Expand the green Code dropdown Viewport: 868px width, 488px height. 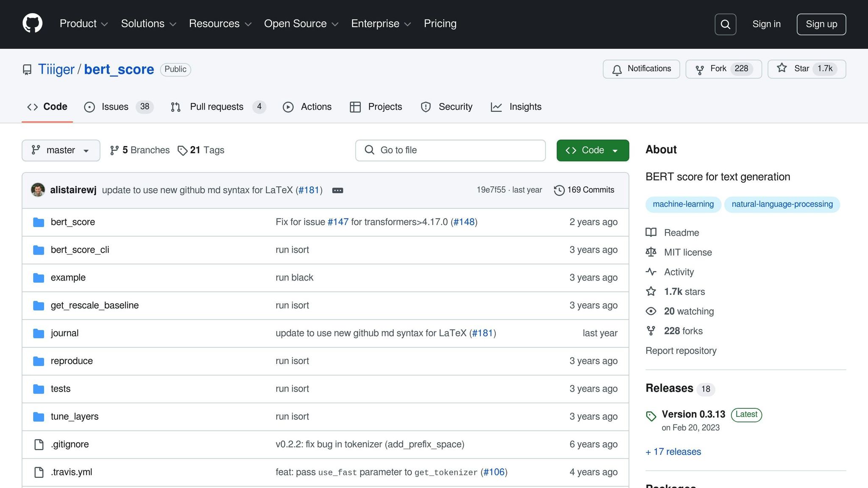click(x=592, y=150)
